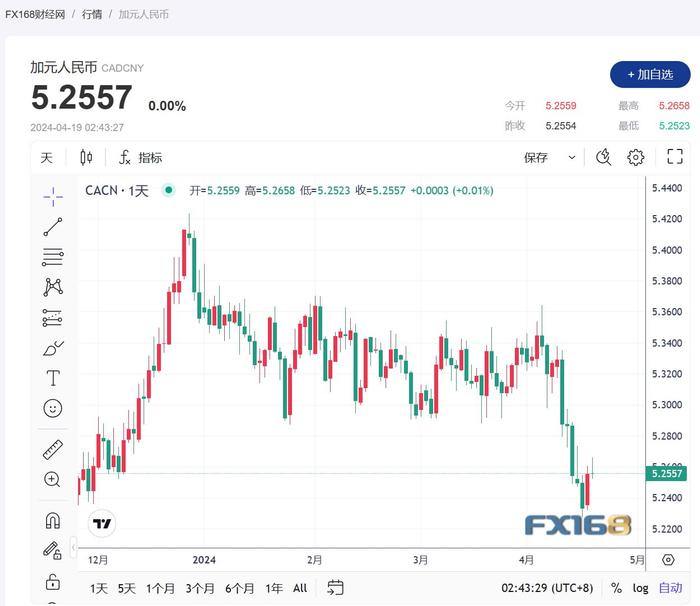The height and width of the screenshot is (606, 700).
Task: Select the 3个月 time range
Action: (200, 588)
